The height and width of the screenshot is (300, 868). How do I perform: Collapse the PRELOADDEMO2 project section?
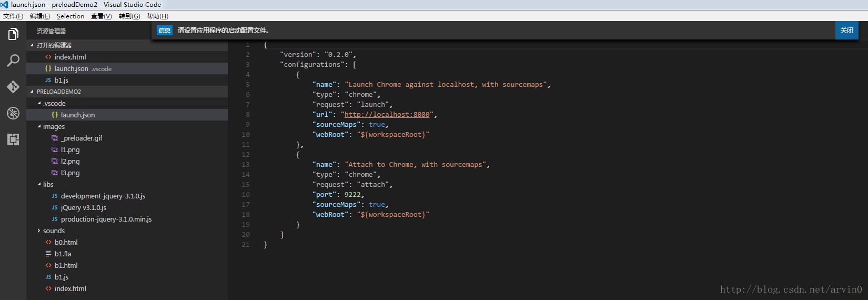(32, 92)
